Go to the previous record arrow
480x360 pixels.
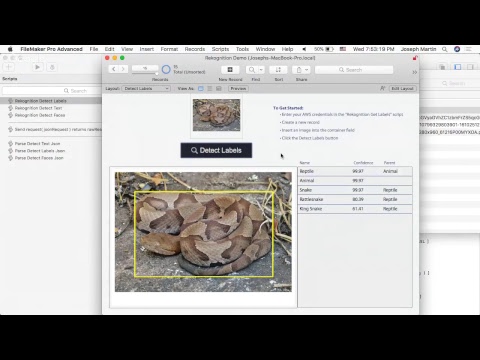click(x=114, y=69)
